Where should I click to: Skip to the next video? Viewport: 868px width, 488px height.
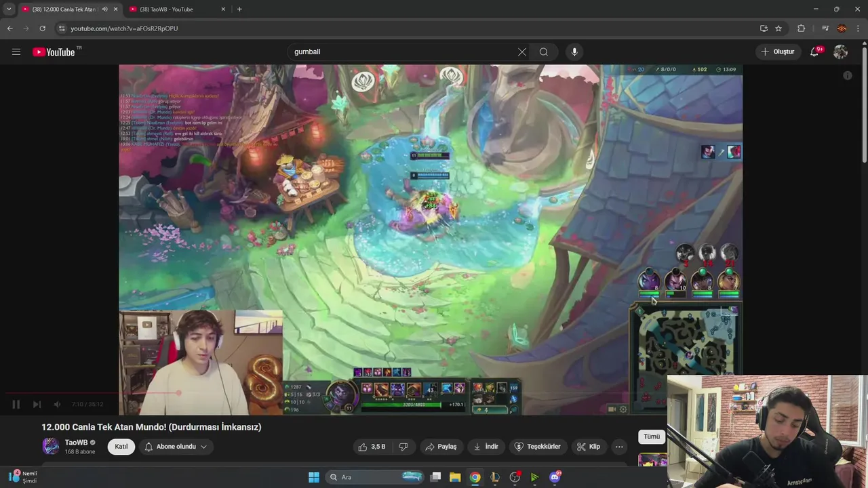[x=37, y=404]
